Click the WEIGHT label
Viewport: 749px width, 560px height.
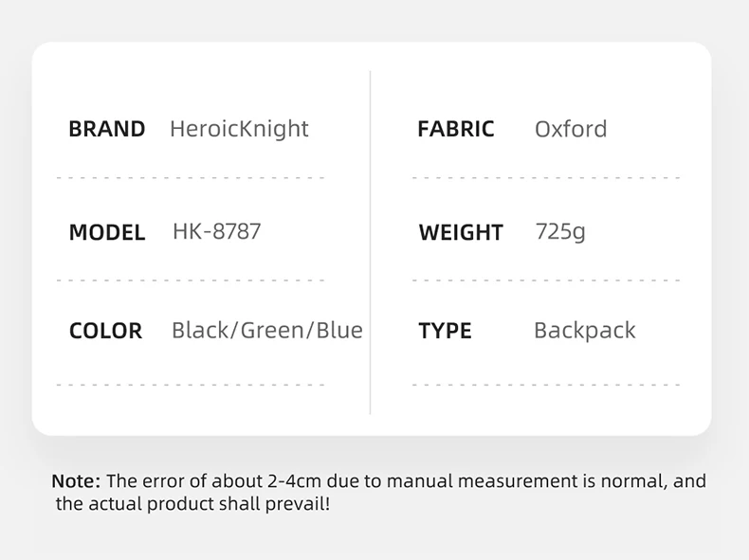461,232
